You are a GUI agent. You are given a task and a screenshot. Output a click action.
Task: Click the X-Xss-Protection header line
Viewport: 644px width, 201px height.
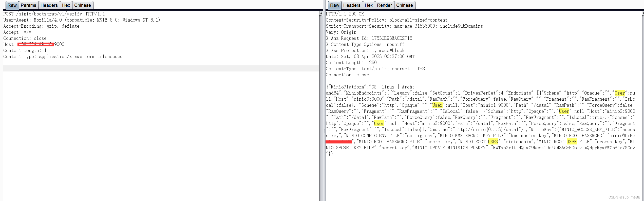pos(365,50)
